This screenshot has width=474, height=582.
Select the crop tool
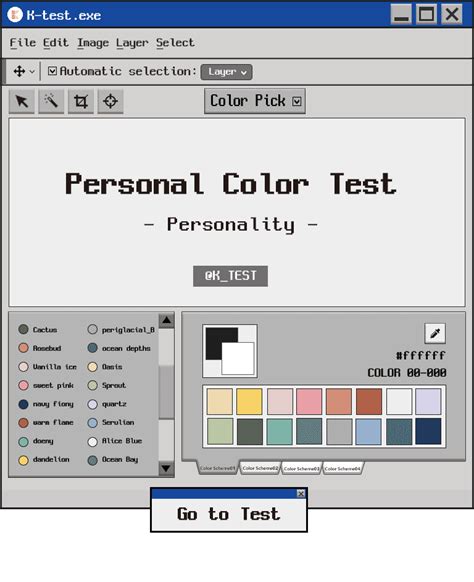coord(81,101)
